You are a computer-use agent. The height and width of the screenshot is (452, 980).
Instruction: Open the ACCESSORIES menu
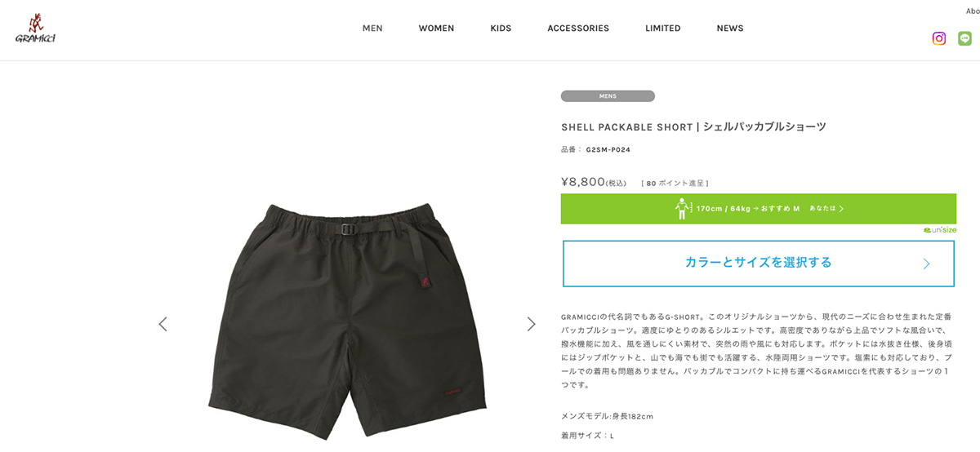coord(578,29)
